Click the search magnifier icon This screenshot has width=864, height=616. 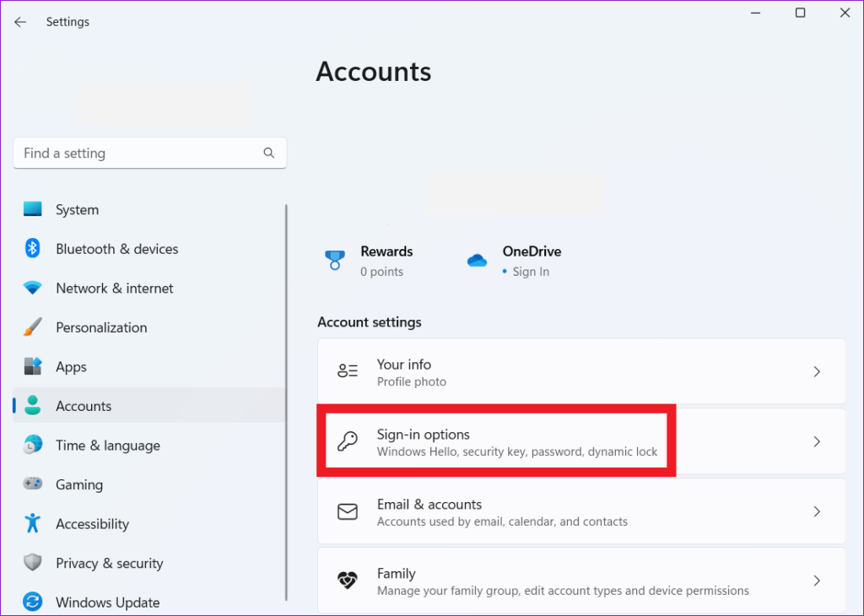(x=269, y=153)
